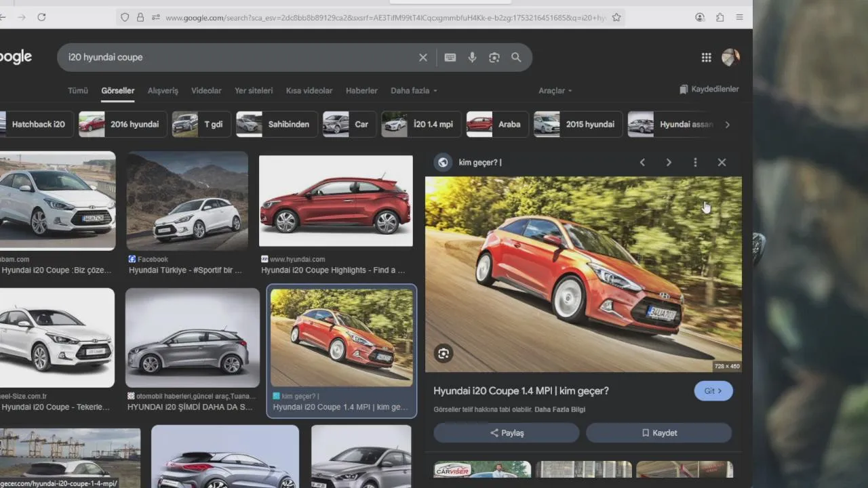Search by image using the lens icon
This screenshot has height=488, width=868.
coord(494,58)
